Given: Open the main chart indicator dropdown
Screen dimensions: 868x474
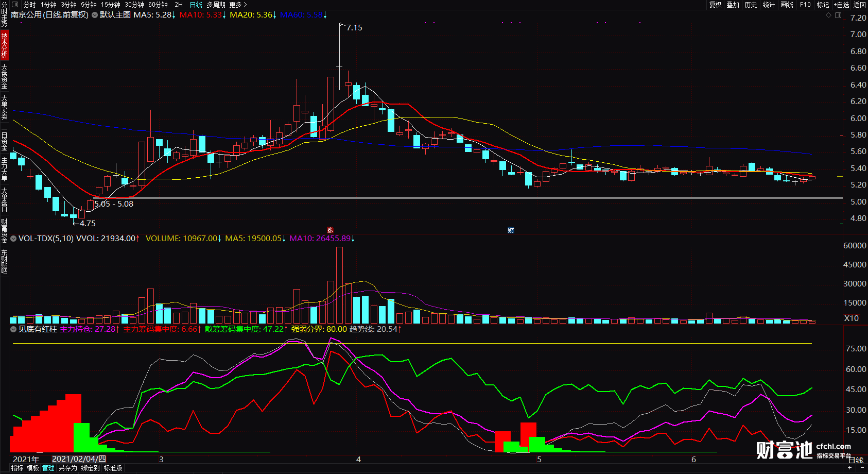Looking at the screenshot, I should pos(95,15).
